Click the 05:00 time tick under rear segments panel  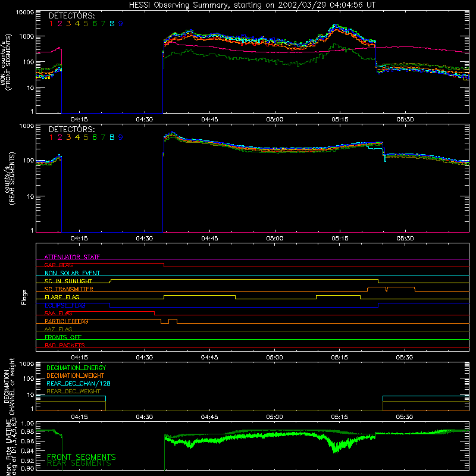[x=275, y=239]
